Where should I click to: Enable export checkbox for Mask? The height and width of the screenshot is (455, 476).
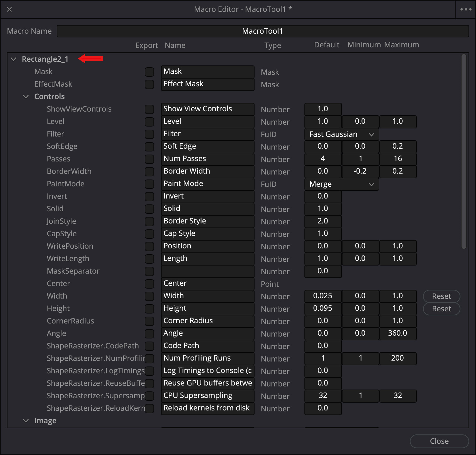pos(149,72)
